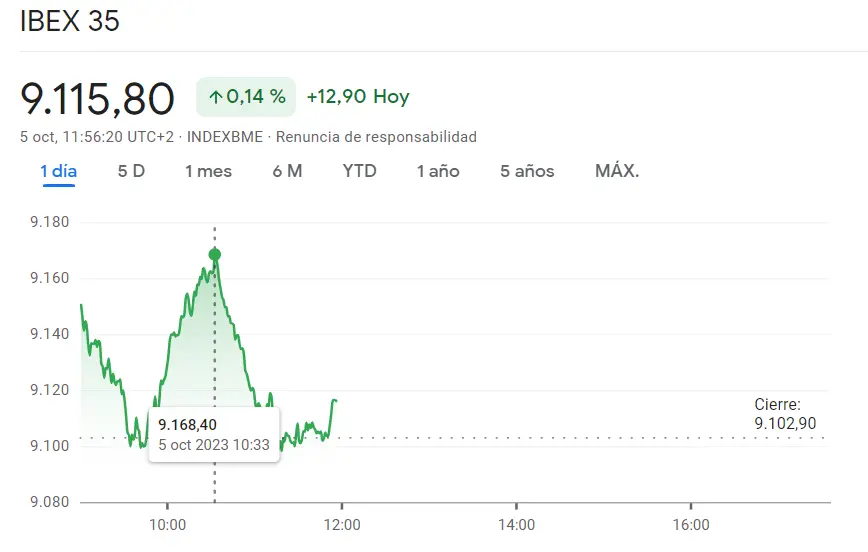Screen dimensions: 868x552
Task: Click the INDEXBME exchange label
Action: [225, 137]
